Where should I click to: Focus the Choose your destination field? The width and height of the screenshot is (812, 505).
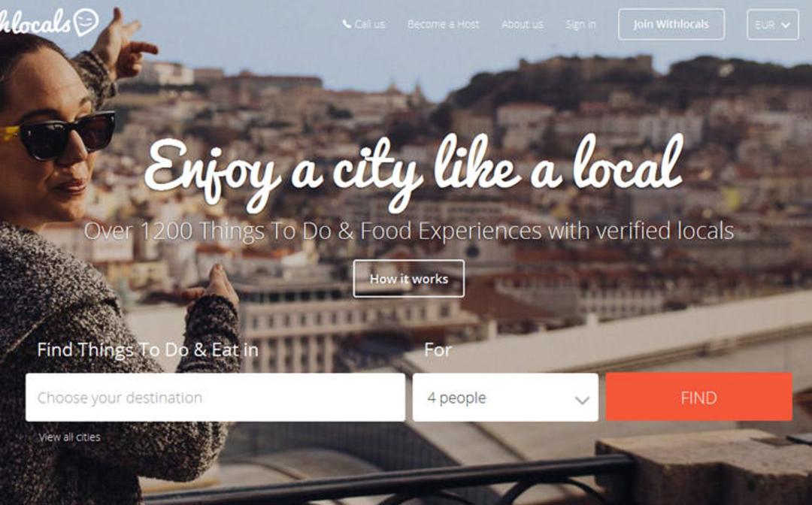click(216, 398)
